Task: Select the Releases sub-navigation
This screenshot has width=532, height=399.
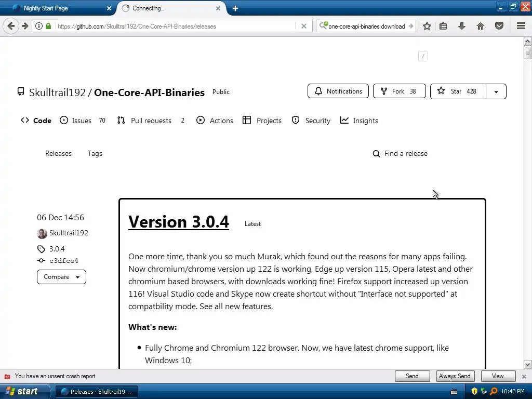Action: (x=58, y=153)
